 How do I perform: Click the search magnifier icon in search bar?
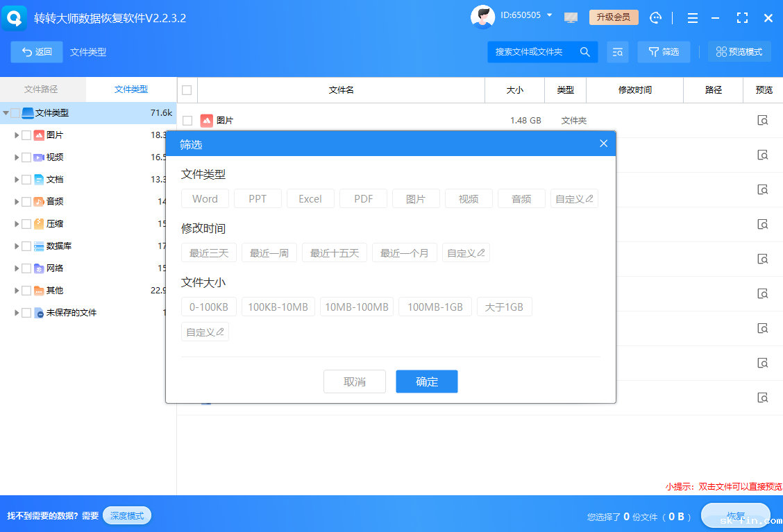(x=584, y=52)
